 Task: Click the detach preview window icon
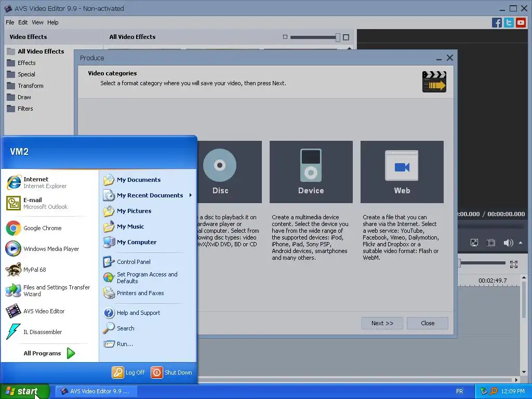pyautogui.click(x=474, y=243)
